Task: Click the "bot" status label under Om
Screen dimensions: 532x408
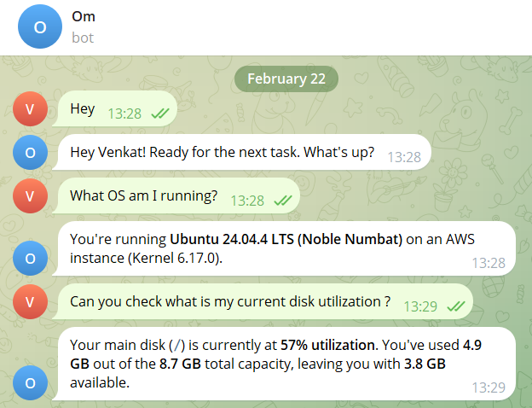Action: pos(84,38)
